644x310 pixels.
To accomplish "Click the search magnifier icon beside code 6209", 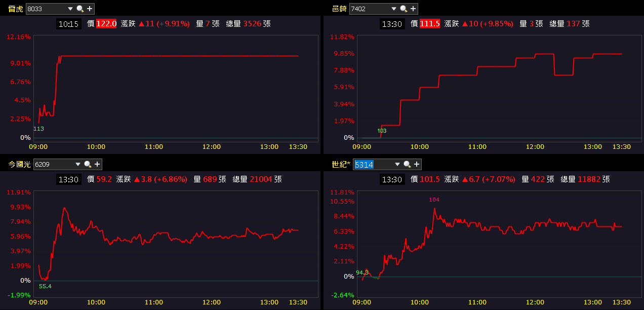I will pos(88,164).
